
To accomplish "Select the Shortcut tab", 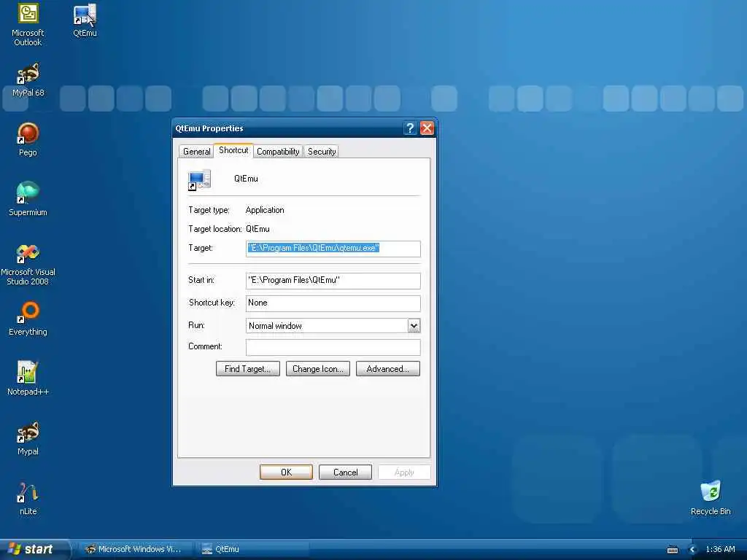I will pos(233,150).
